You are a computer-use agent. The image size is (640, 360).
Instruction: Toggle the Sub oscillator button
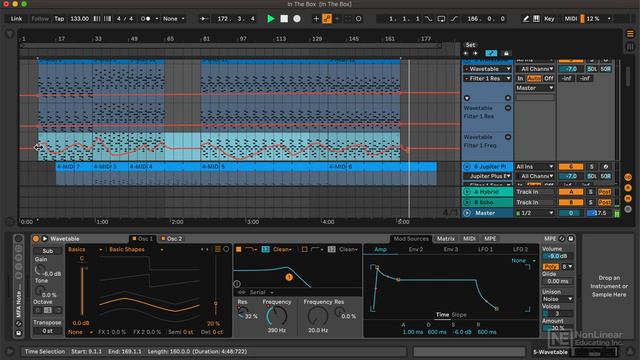pyautogui.click(x=48, y=251)
